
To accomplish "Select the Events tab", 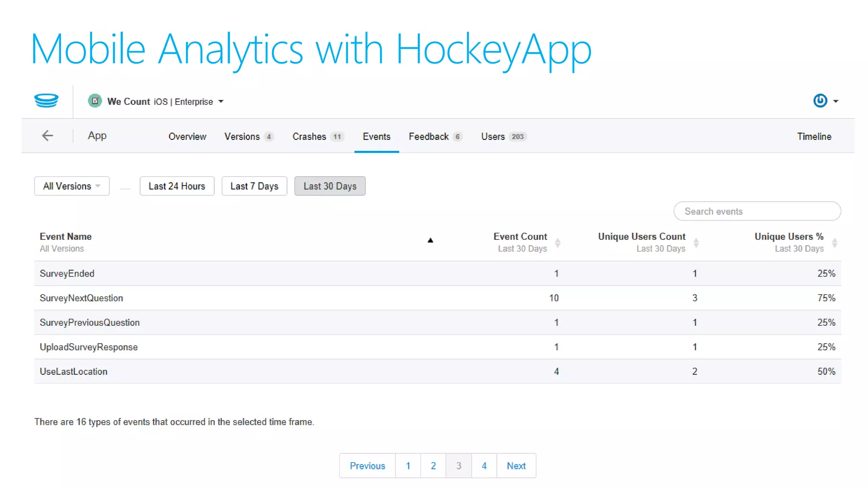I will tap(376, 136).
